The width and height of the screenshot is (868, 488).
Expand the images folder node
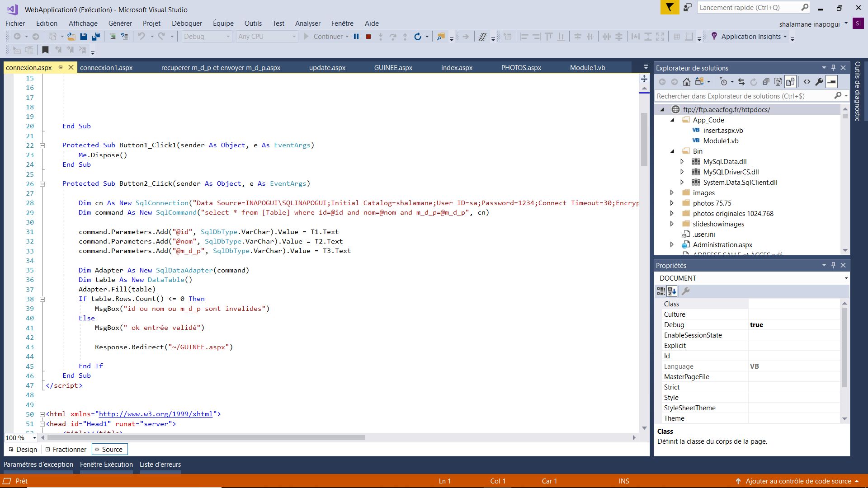point(672,193)
